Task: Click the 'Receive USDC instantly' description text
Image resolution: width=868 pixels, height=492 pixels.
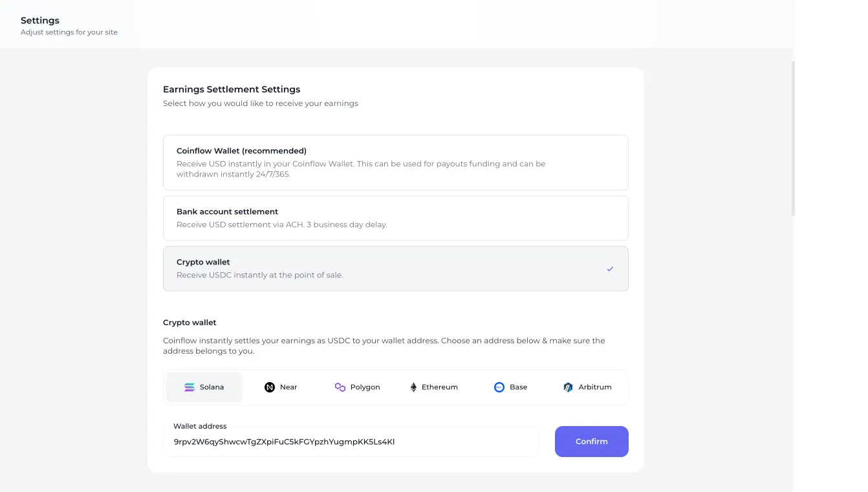Action: (x=260, y=275)
